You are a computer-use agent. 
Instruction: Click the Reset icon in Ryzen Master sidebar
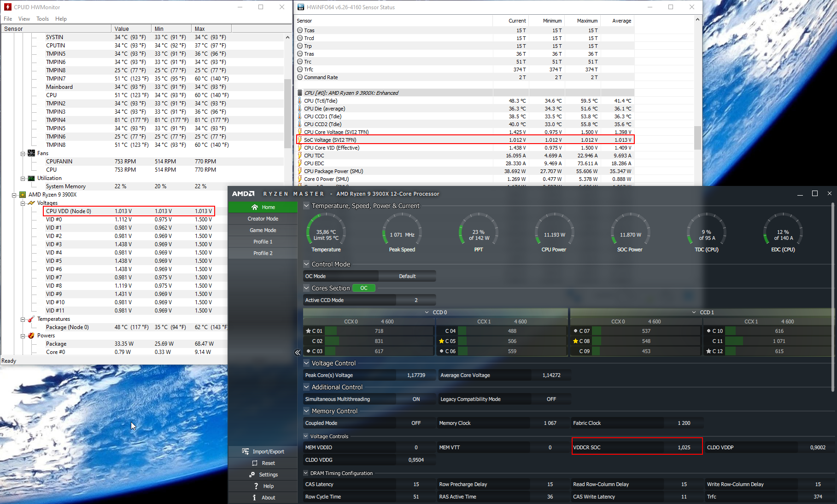[254, 463]
